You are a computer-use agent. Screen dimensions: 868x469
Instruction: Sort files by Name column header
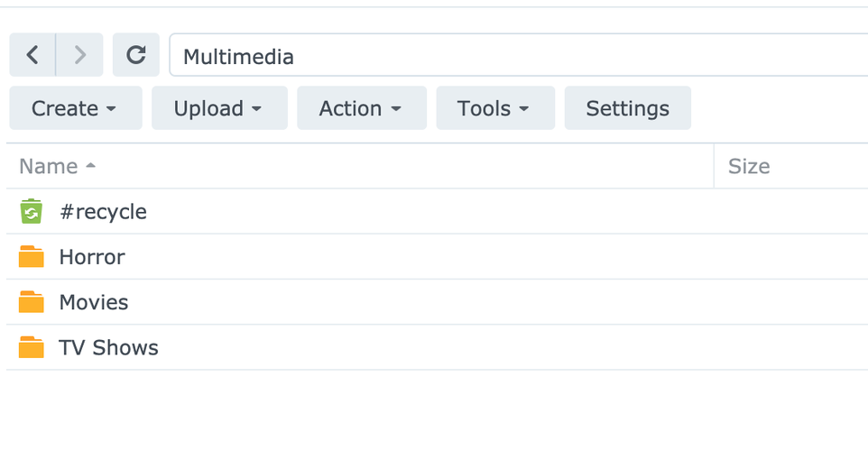49,167
